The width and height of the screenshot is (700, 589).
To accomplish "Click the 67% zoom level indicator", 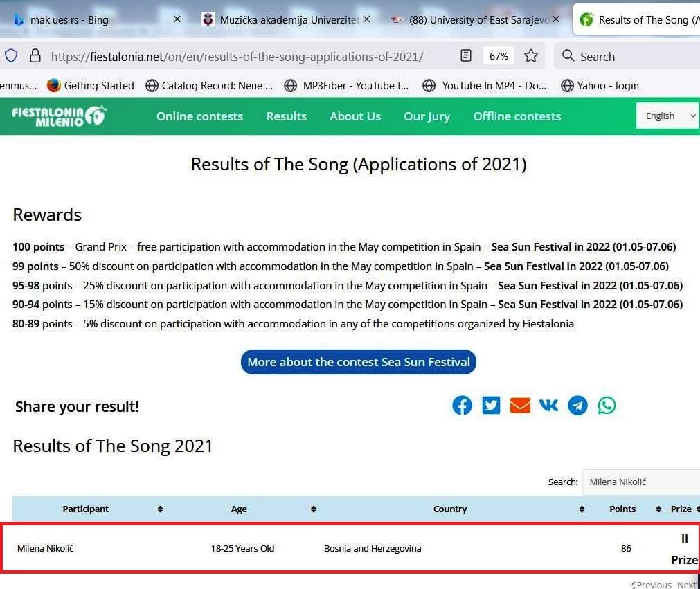I will [x=499, y=56].
